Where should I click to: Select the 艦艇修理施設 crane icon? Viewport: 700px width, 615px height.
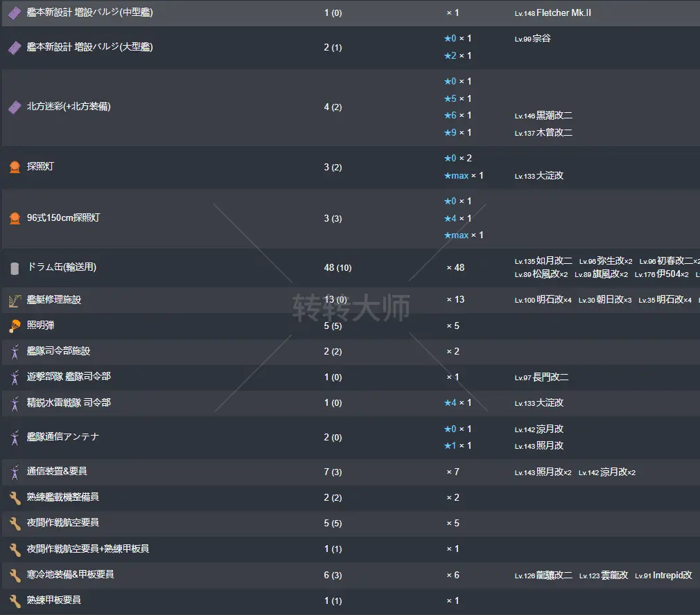(x=15, y=300)
